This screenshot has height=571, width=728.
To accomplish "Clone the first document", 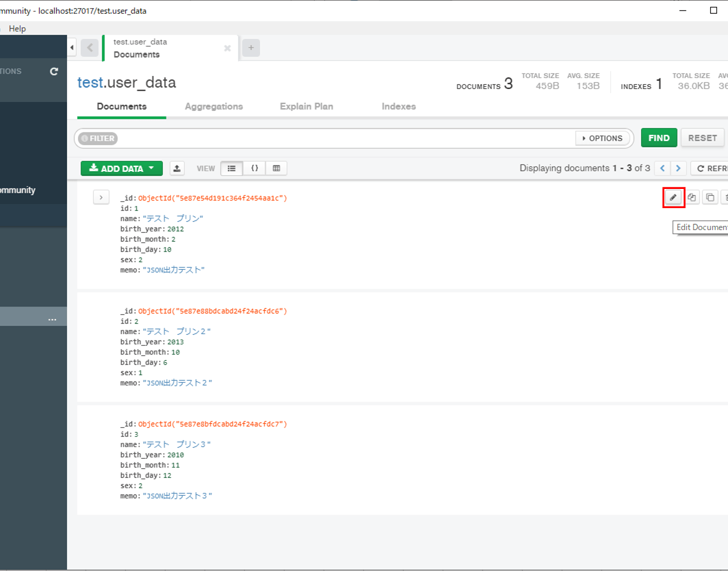I will (692, 197).
